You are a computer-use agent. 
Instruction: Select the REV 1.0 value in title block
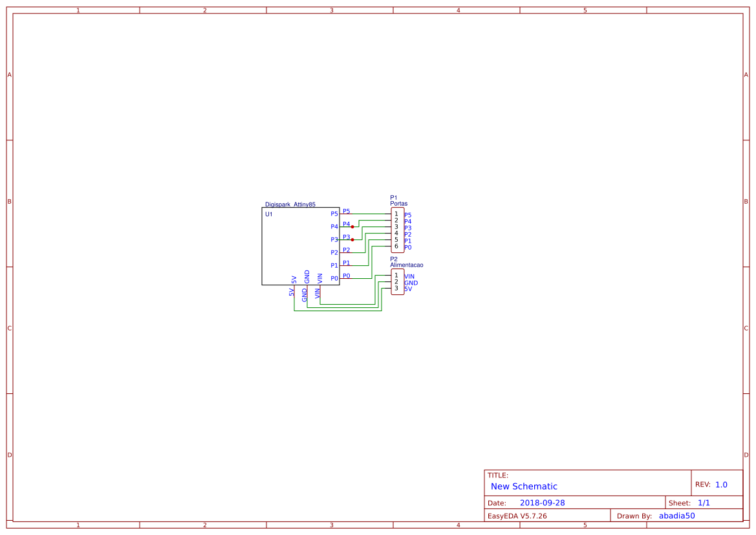720,483
